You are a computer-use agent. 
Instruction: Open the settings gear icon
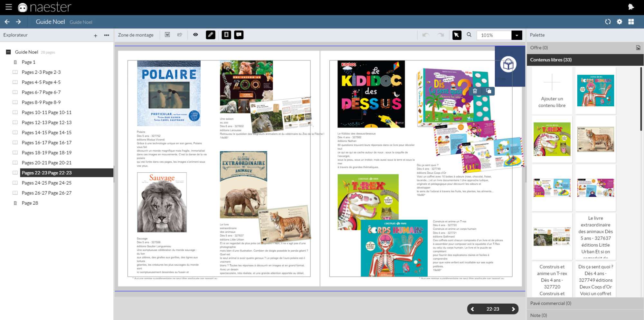[x=619, y=22]
